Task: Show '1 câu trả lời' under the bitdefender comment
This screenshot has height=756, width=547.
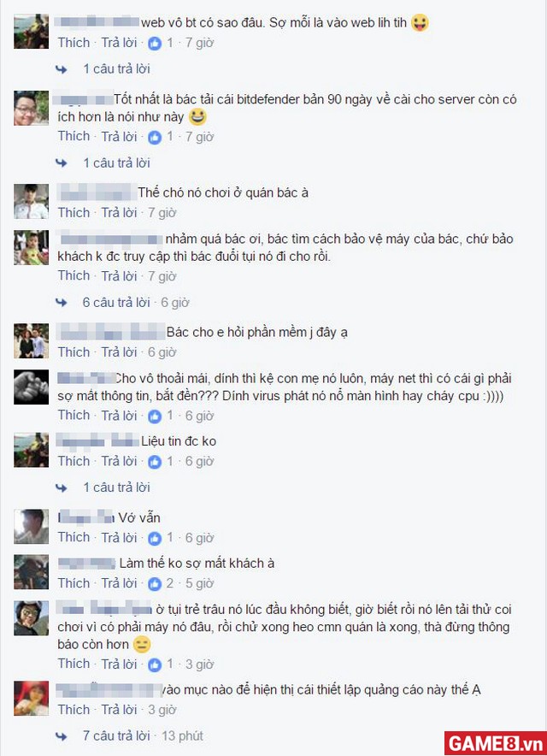Action: click(x=116, y=163)
